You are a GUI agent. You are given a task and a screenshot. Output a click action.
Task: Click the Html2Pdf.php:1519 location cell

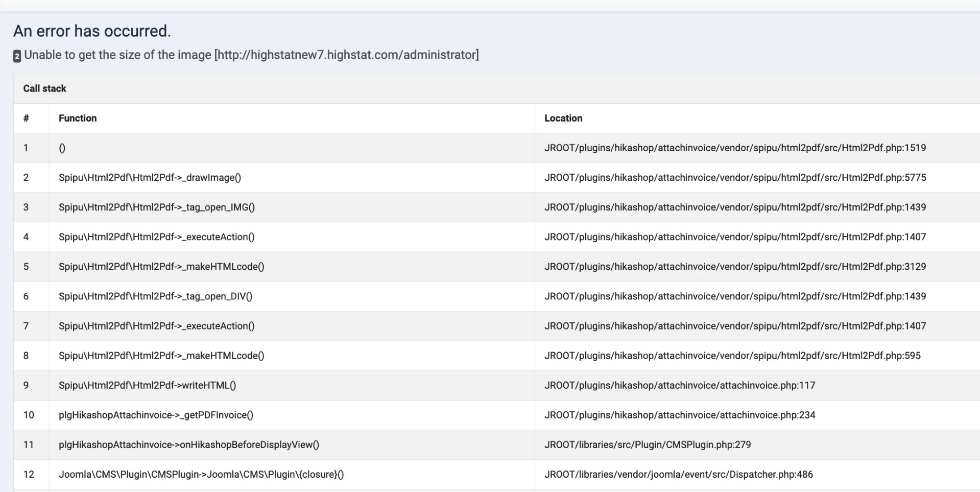735,148
